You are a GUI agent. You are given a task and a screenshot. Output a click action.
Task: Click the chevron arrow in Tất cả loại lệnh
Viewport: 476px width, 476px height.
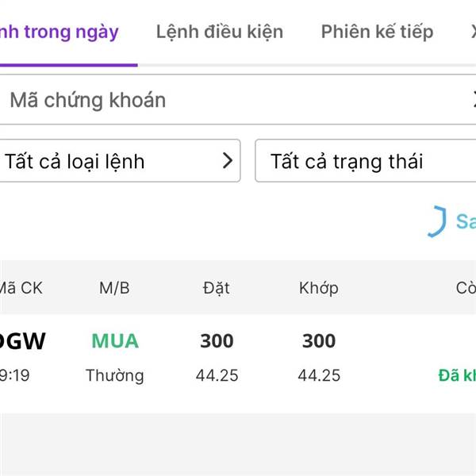coord(227,160)
